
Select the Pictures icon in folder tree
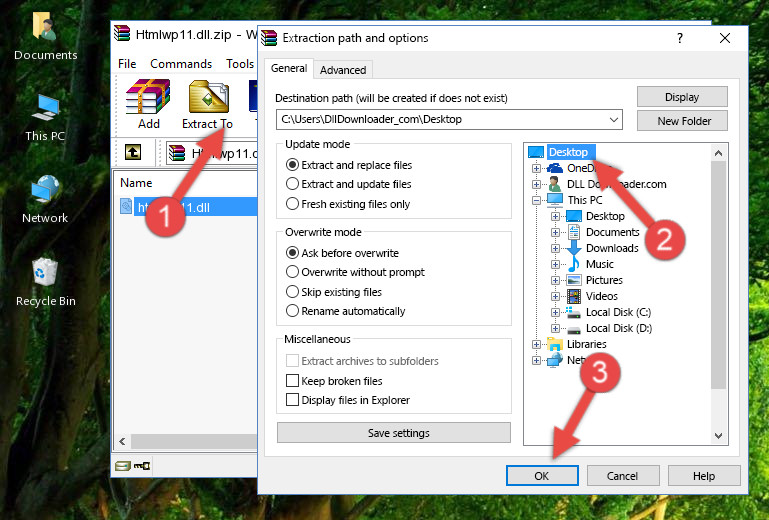click(x=573, y=280)
